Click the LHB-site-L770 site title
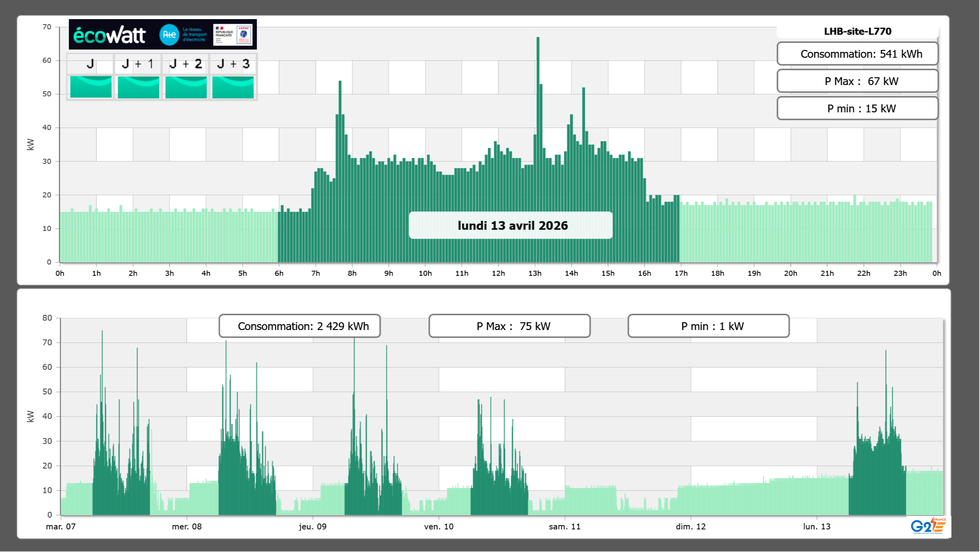 pos(857,31)
